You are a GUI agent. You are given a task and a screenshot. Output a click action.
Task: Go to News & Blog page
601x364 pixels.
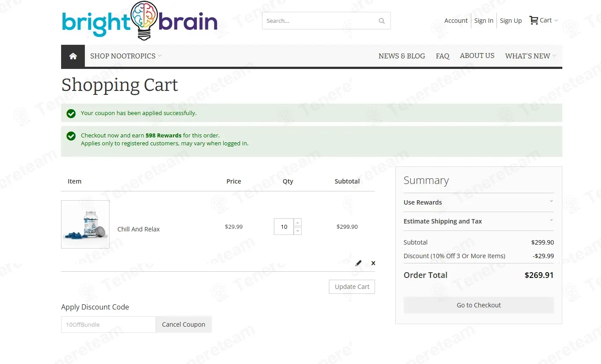[401, 56]
